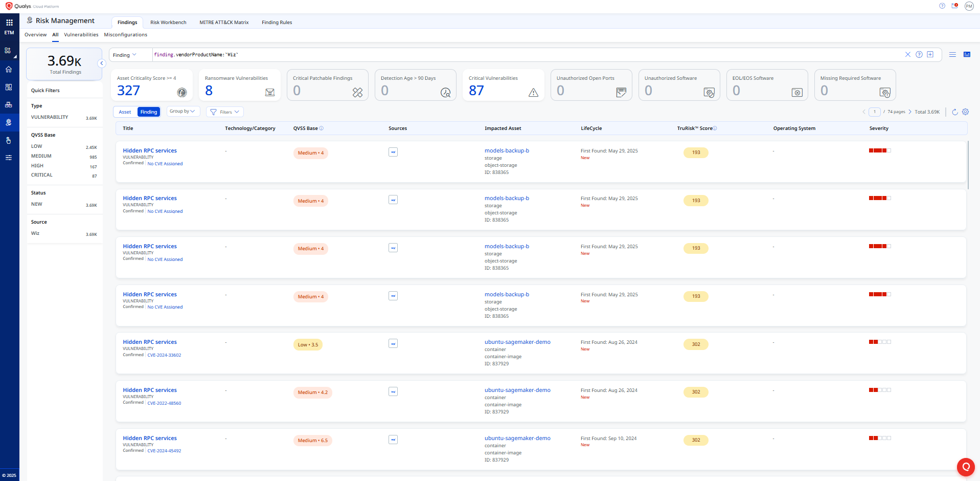Open the Group by dropdown
980x481 pixels.
[x=183, y=112]
